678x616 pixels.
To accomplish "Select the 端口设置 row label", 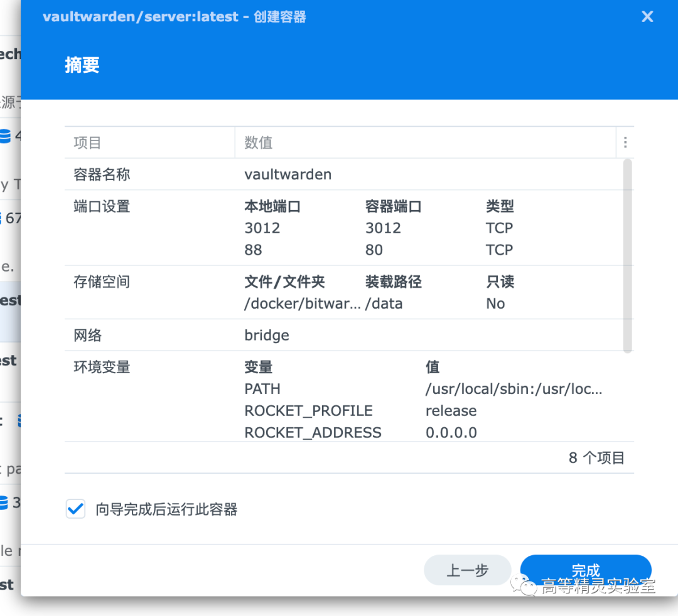I will [102, 206].
